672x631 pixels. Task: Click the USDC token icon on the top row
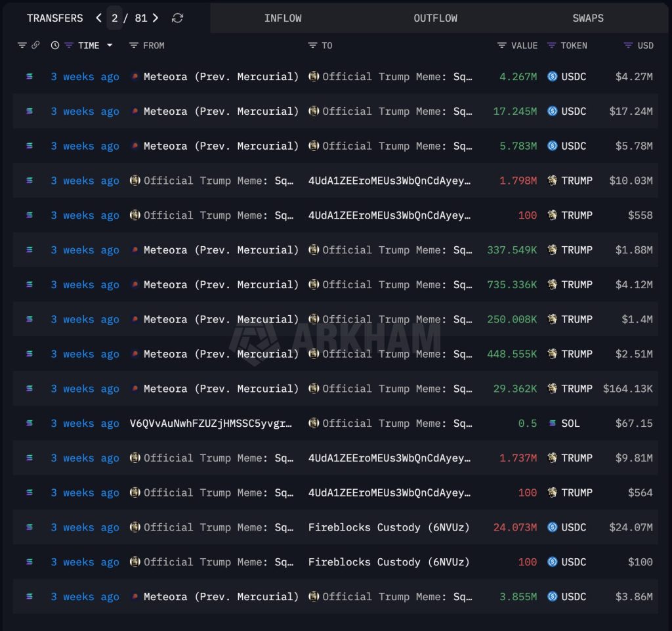(551, 76)
